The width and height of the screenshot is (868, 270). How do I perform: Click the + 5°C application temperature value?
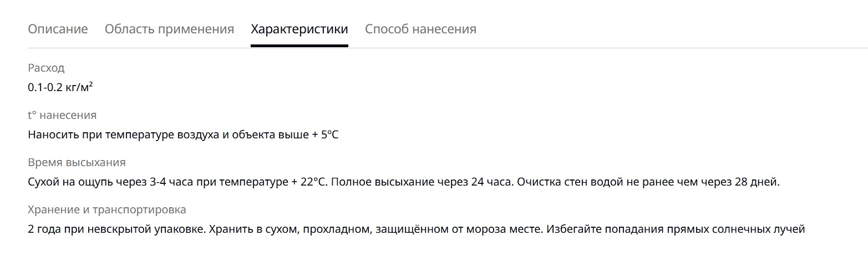(325, 134)
